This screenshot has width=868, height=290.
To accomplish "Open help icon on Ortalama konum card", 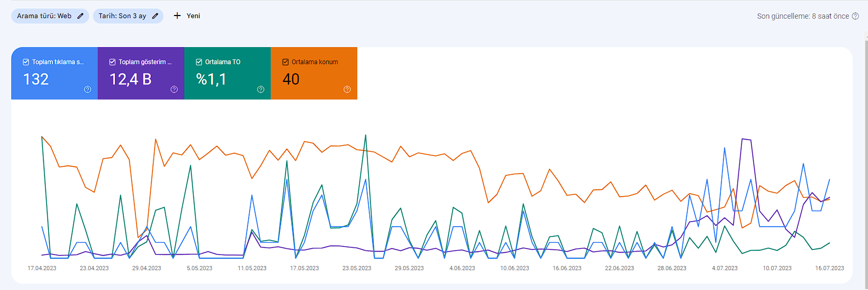I will click(347, 89).
